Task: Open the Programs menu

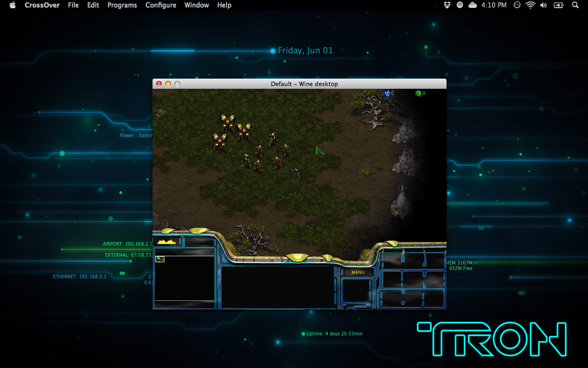Action: 122,5
